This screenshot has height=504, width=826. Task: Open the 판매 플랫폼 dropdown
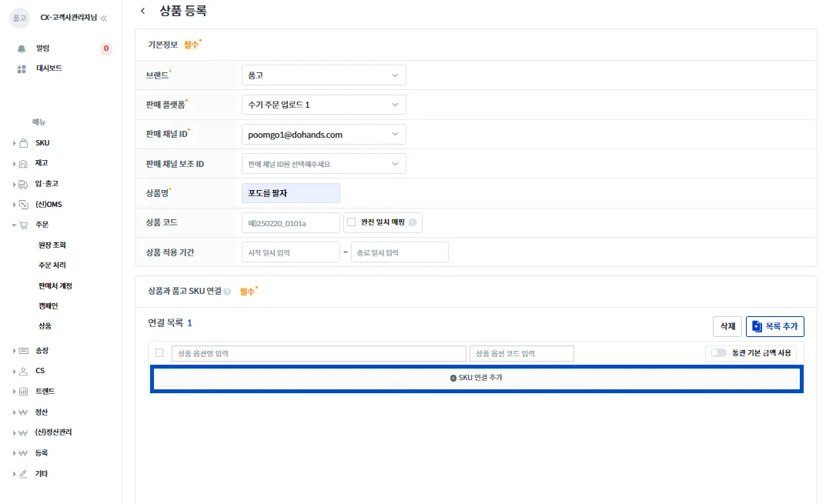pyautogui.click(x=323, y=105)
